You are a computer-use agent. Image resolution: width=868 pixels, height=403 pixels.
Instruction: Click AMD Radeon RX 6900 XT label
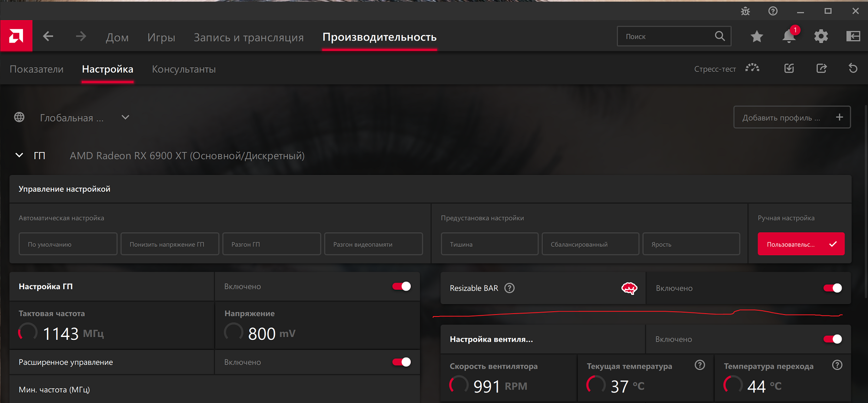tap(187, 156)
